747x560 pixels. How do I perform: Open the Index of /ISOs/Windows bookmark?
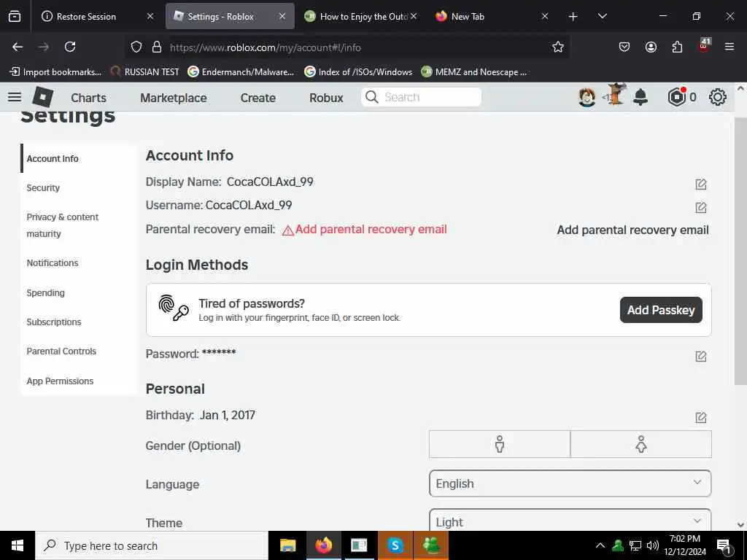pos(358,72)
